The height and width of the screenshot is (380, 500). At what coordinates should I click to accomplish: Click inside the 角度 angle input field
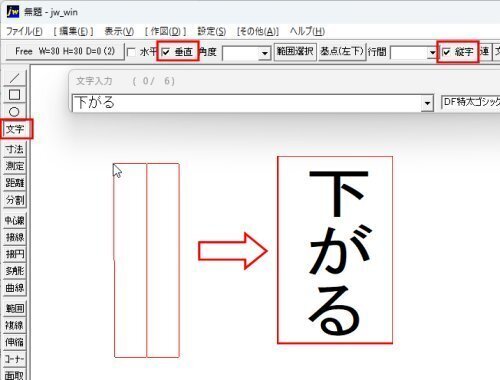tap(241, 53)
